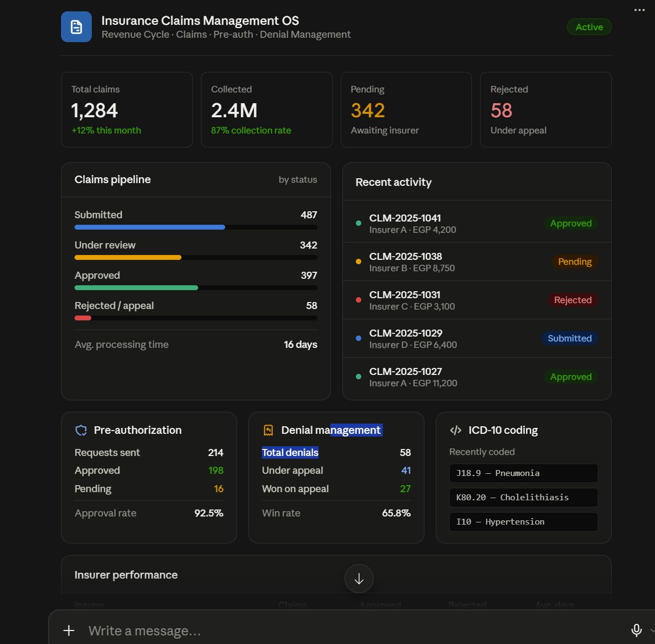Click the Active status badge

pos(589,27)
